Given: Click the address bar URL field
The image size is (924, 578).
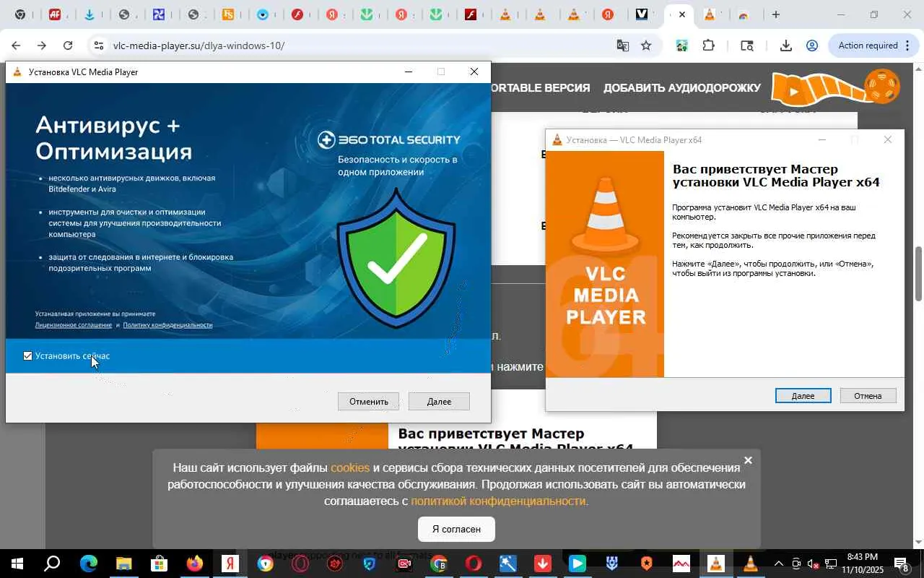Looking at the screenshot, I should [361, 46].
